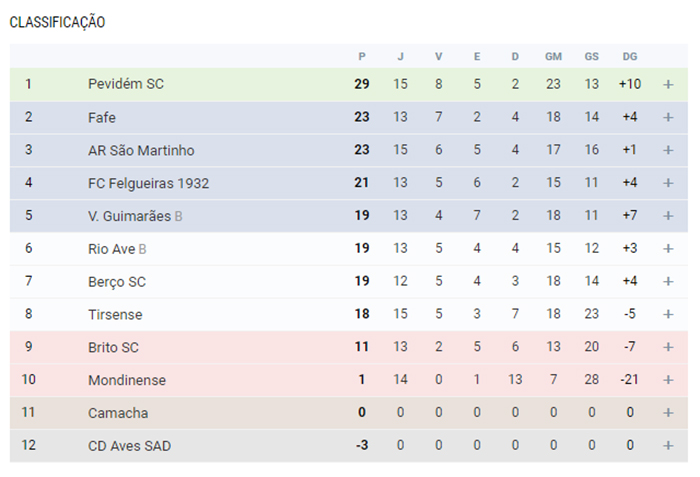The width and height of the screenshot is (700, 477).
Task: Expand the Camacha row
Action: [x=668, y=413]
